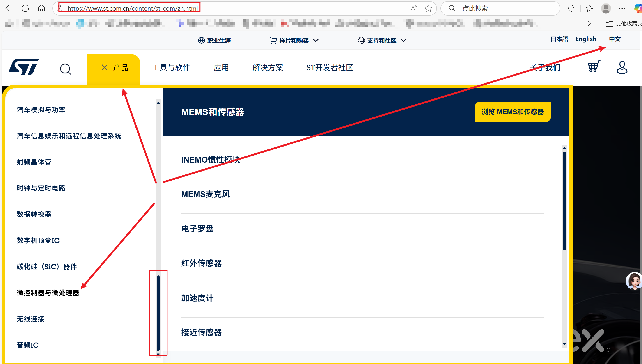The image size is (642, 364).
Task: Open the 应用 menu
Action: [x=221, y=67]
